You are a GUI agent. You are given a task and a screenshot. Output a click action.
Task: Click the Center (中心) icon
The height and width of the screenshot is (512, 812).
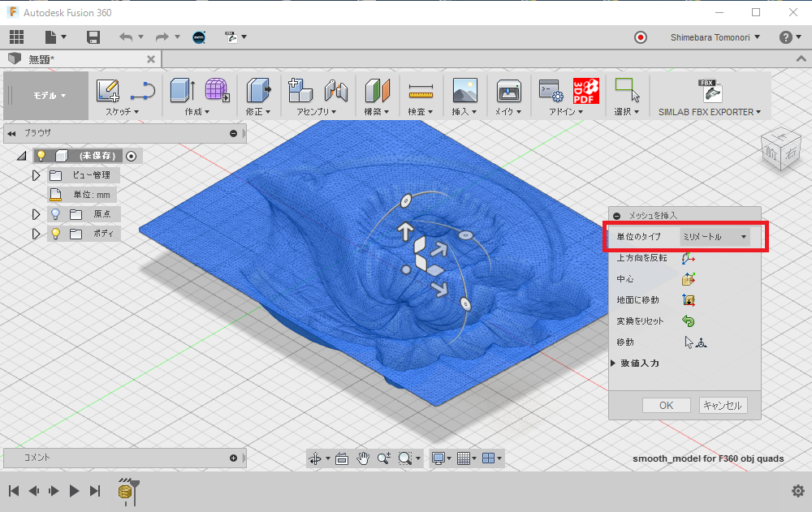(689, 279)
